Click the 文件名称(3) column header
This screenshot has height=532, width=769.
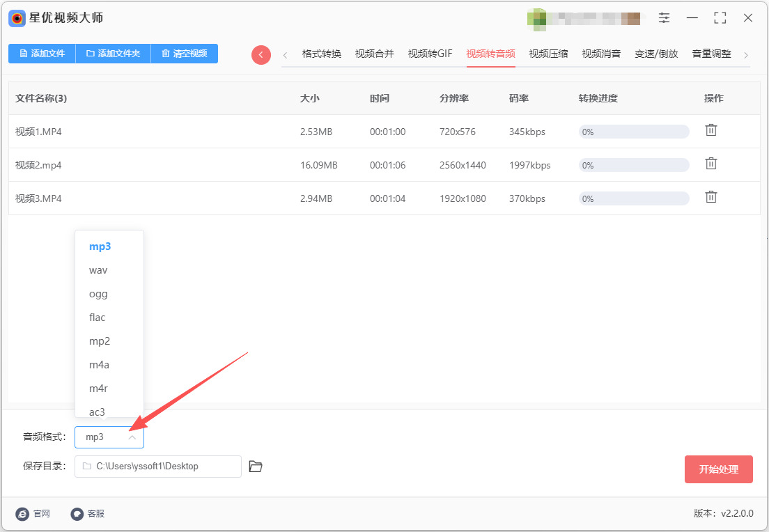point(41,98)
